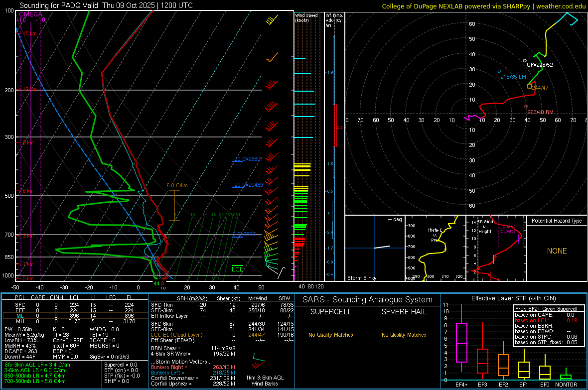
Task: Select the '263/40 RM' hodograph label
Action: pyautogui.click(x=540, y=112)
